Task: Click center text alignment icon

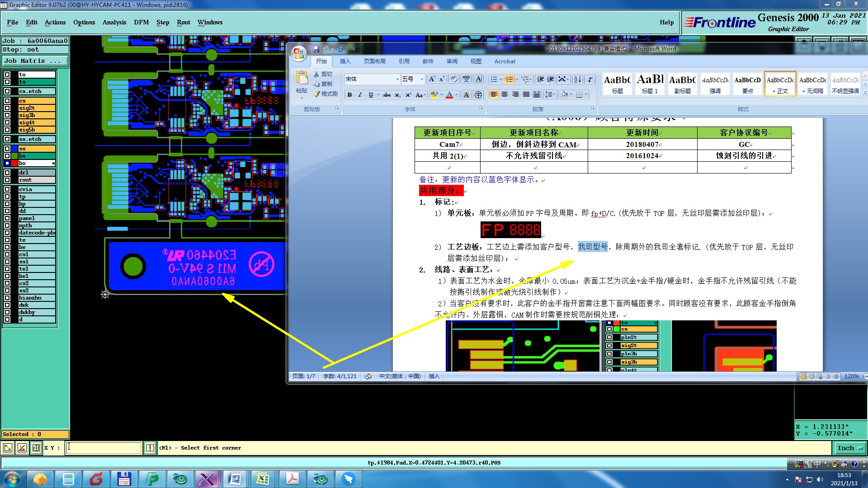Action: [x=505, y=94]
